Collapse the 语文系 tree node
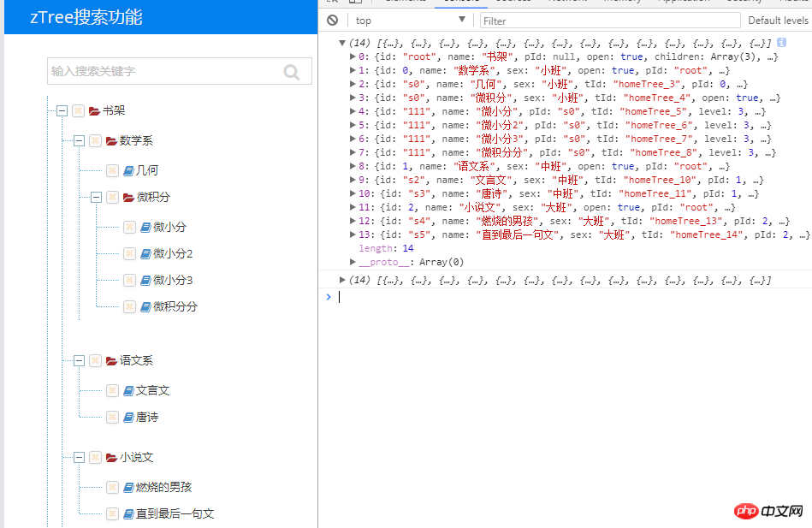 click(80, 360)
